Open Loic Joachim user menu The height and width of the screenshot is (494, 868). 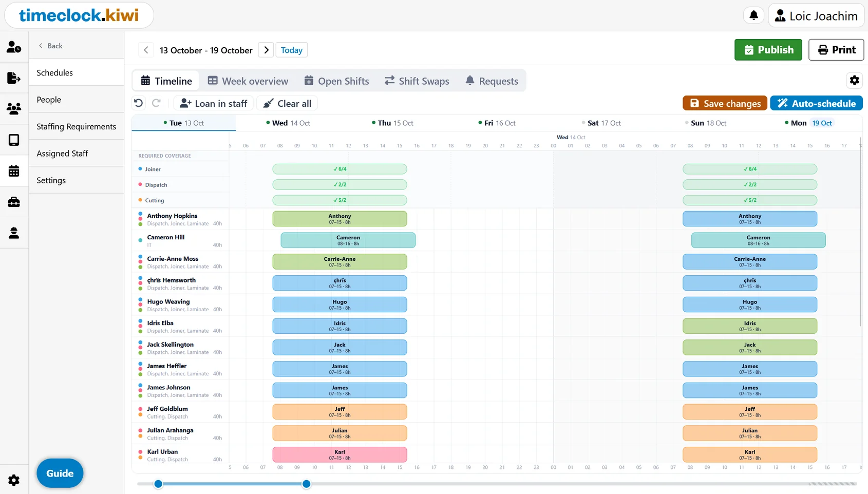816,15
